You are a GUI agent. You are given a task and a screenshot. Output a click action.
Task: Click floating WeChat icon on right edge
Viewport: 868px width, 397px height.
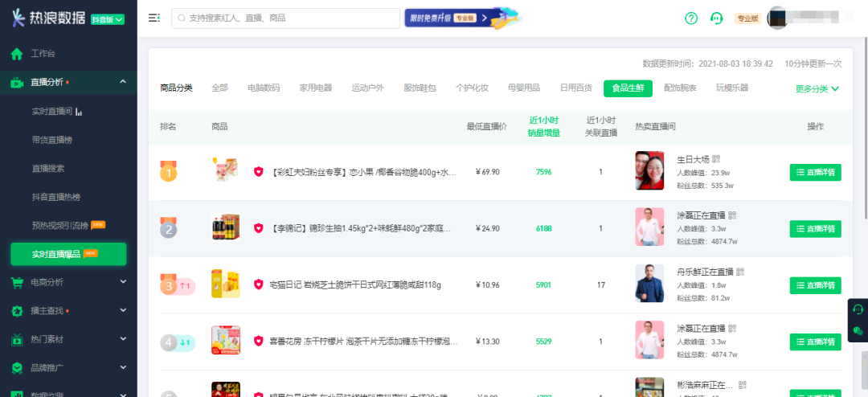(858, 331)
